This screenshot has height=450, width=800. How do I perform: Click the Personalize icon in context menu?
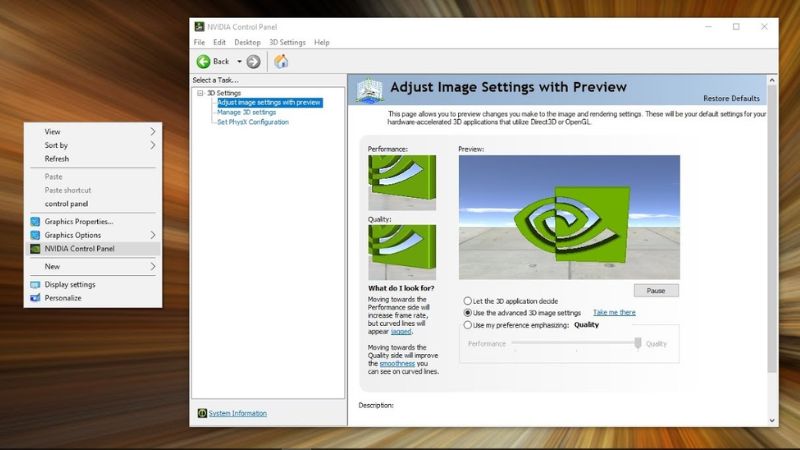(35, 298)
